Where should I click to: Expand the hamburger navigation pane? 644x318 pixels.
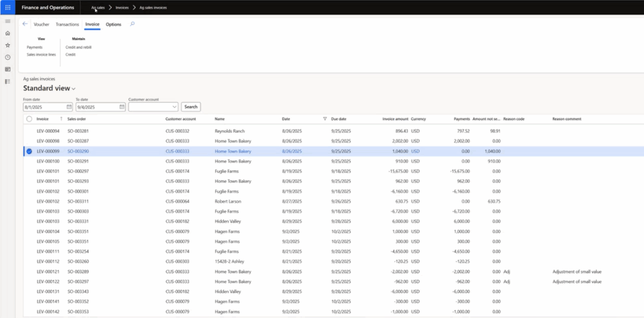[8, 21]
